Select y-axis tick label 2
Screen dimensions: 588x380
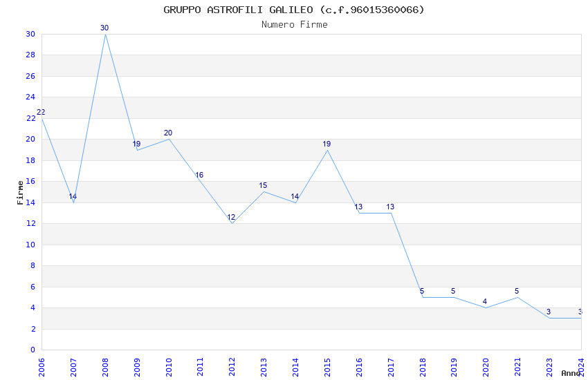tap(33, 329)
